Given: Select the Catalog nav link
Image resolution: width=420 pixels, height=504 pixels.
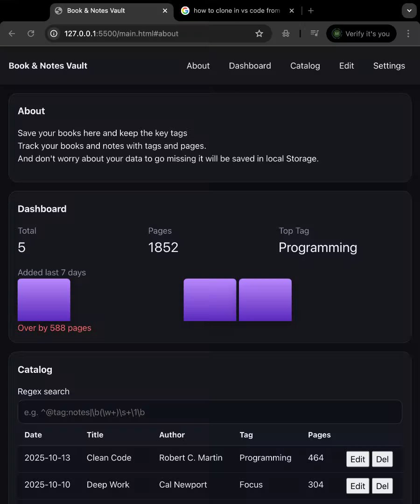Looking at the screenshot, I should pyautogui.click(x=305, y=66).
